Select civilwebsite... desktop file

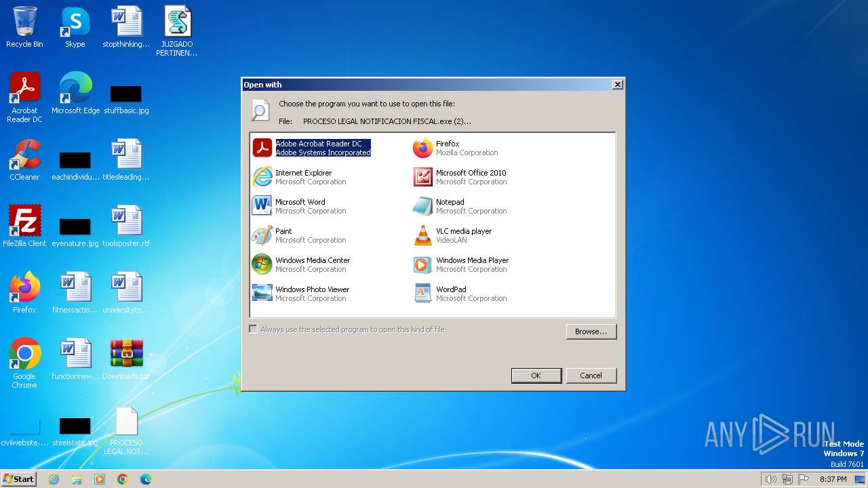(x=24, y=432)
